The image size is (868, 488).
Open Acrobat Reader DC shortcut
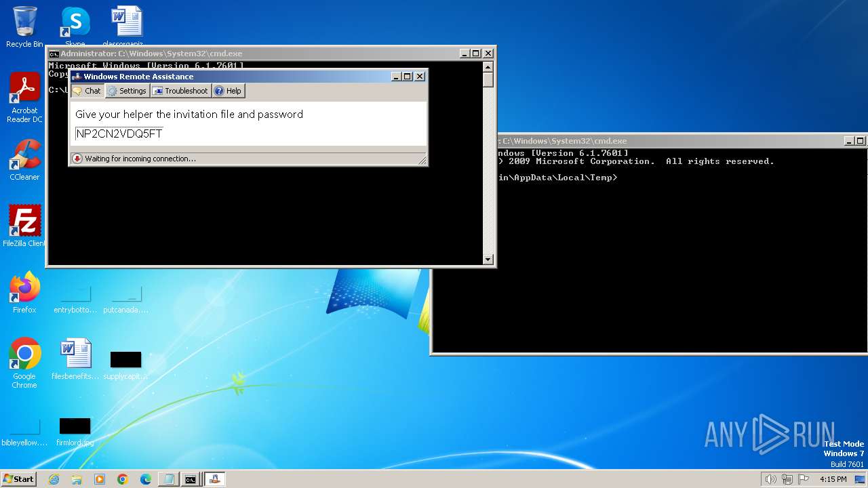coord(24,98)
